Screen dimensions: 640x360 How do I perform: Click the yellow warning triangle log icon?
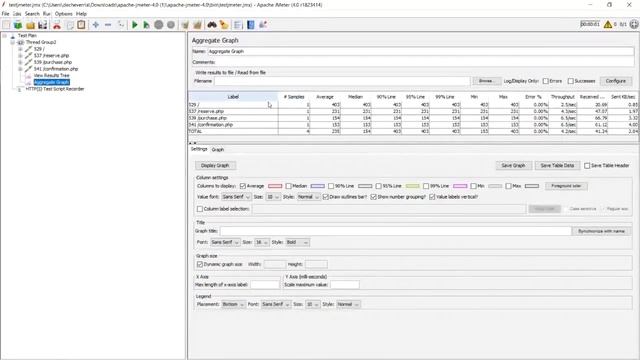tap(608, 24)
